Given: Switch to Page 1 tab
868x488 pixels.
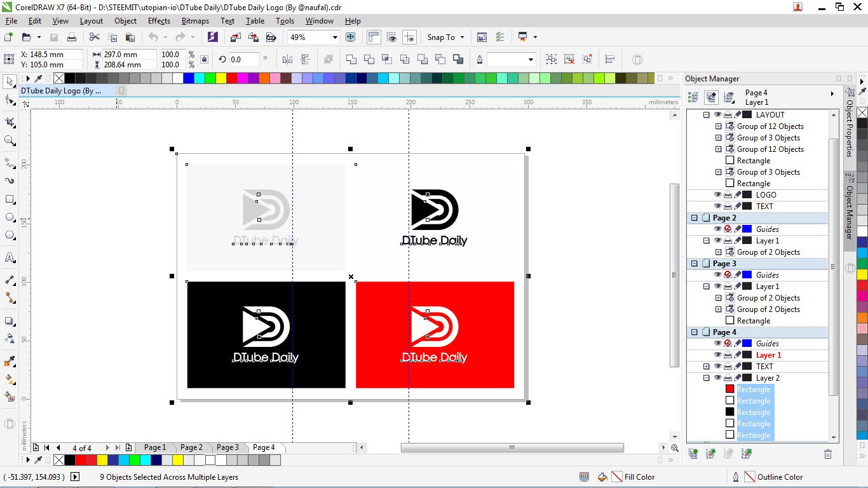Looking at the screenshot, I should [x=155, y=447].
